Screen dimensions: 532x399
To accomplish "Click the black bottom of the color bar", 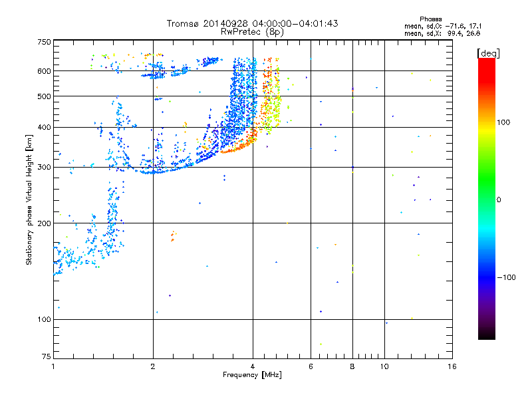I will click(x=487, y=334).
